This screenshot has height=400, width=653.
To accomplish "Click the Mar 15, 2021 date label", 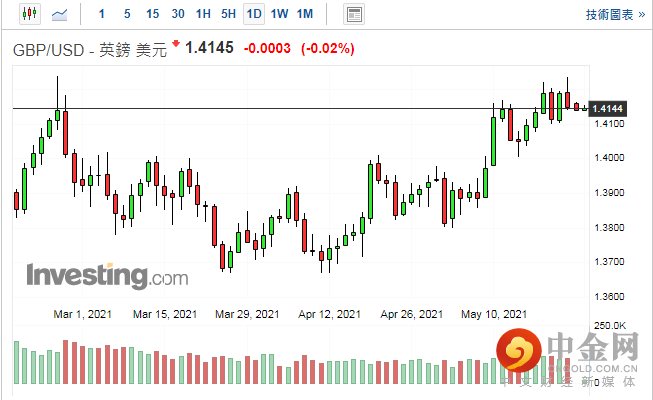I will (x=165, y=314).
